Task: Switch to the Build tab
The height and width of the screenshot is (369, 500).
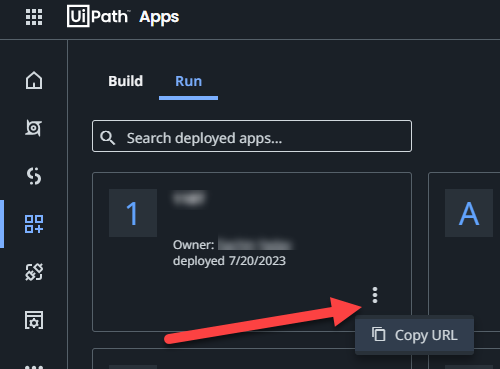Action: click(x=126, y=81)
